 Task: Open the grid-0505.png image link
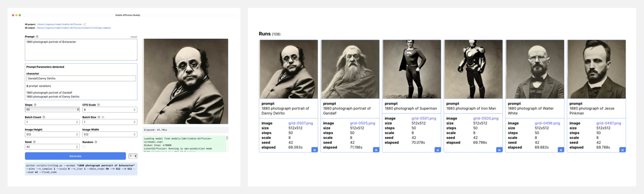362,123
